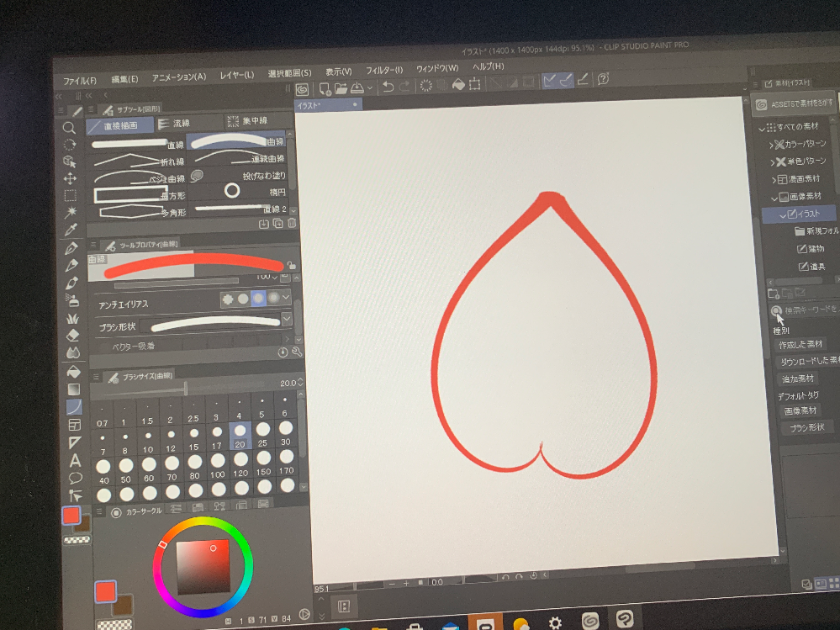Image resolution: width=840 pixels, height=630 pixels.
Task: Expand the カラーパターン folder
Action: coord(771,146)
